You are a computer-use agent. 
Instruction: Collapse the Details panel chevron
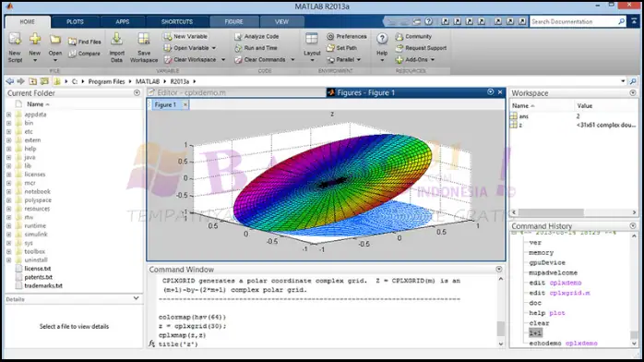tap(136, 298)
